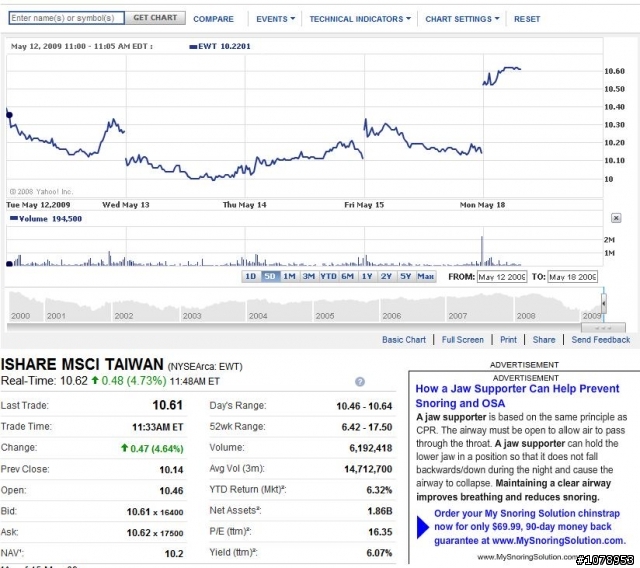
Task: Open the Full Screen link
Action: (462, 339)
